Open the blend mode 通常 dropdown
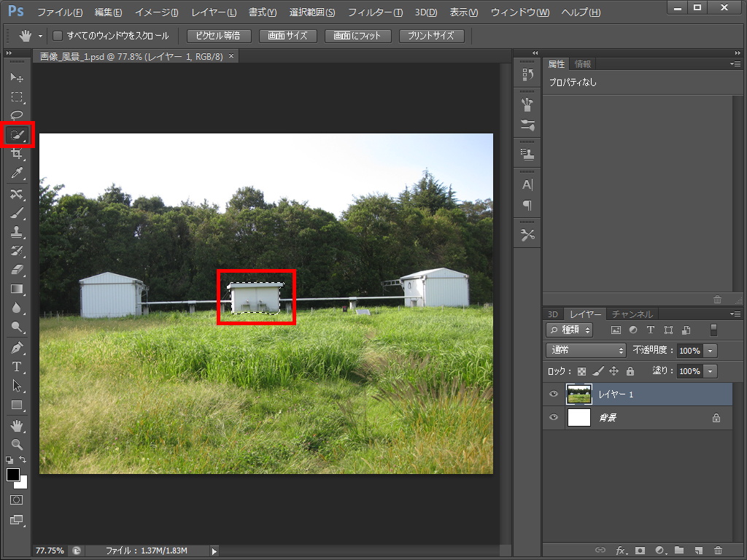This screenshot has height=560, width=747. coord(586,350)
